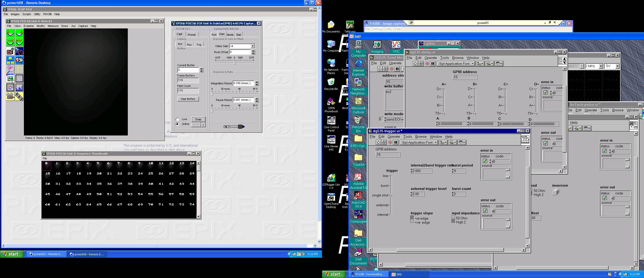Click the dotted grid overlay icon
The height and width of the screenshot is (278, 644).
[19, 78]
